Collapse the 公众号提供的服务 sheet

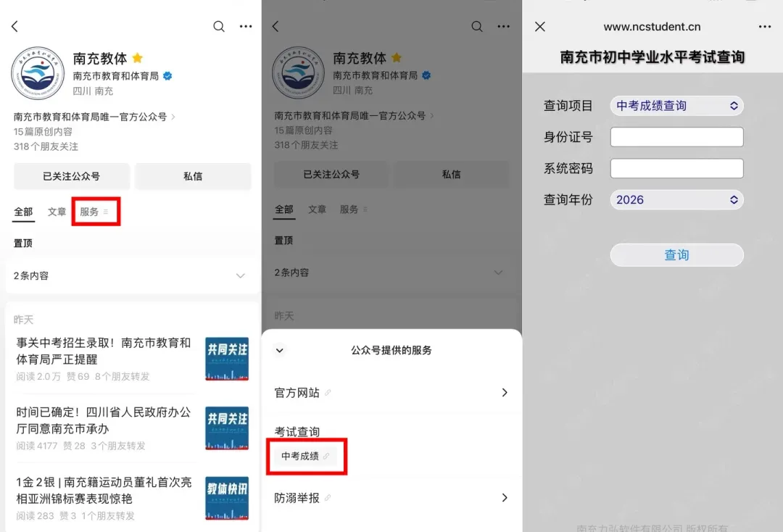280,350
